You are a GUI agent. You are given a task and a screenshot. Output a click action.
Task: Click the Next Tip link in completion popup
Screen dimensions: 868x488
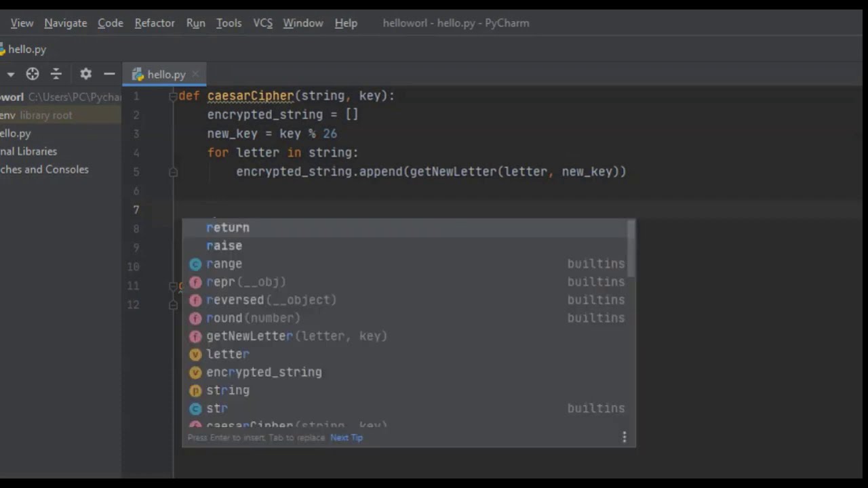click(x=347, y=438)
